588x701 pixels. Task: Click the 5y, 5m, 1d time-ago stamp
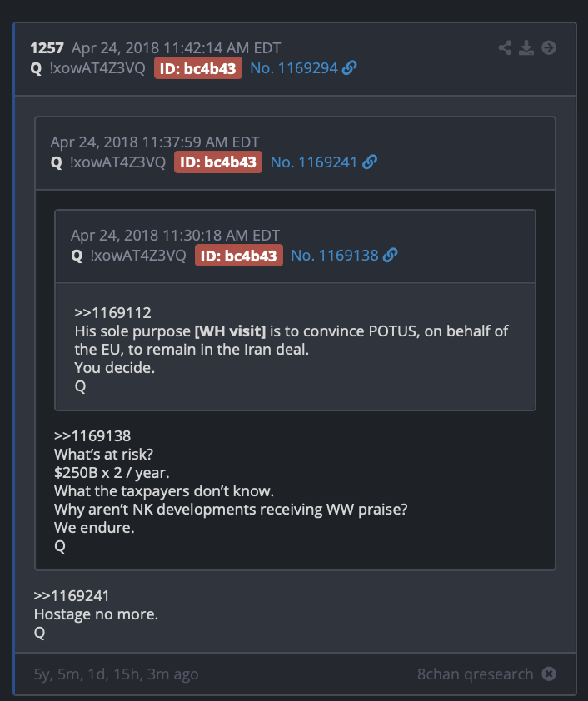pyautogui.click(x=117, y=674)
